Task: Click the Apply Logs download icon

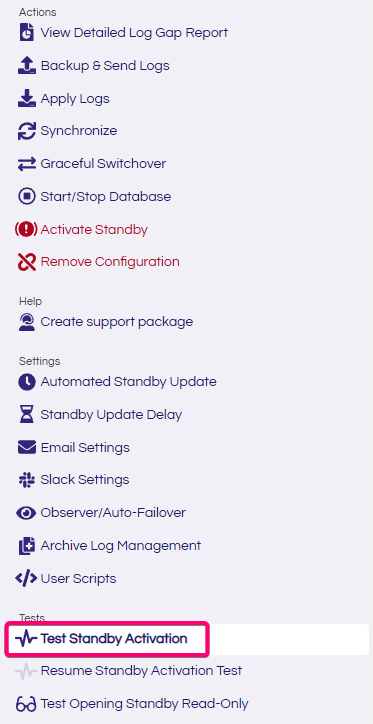Action: (x=26, y=99)
